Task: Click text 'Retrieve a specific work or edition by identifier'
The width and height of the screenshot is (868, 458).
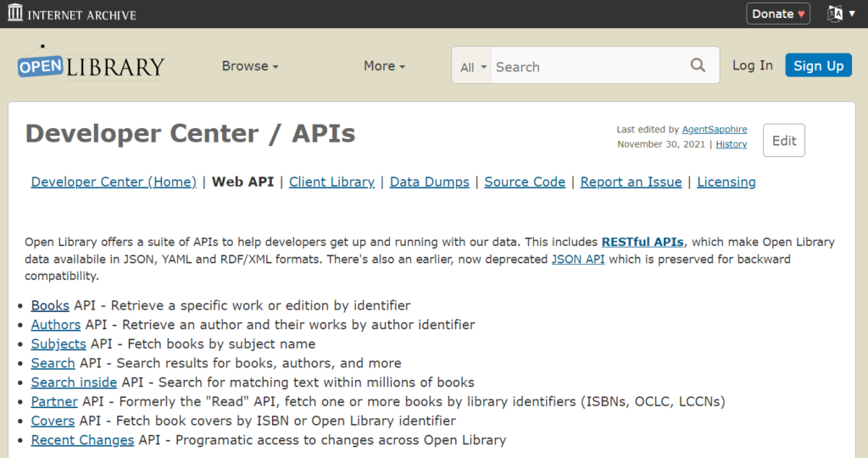Action: tap(261, 305)
